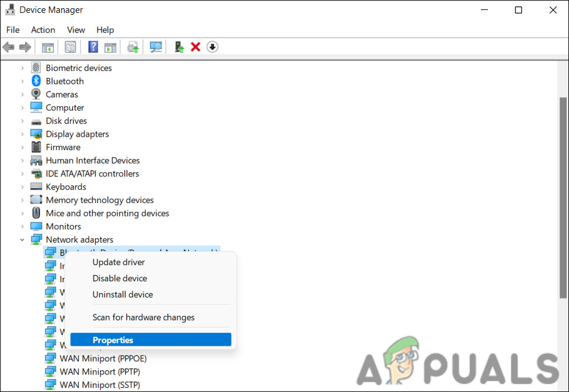Image resolution: width=569 pixels, height=392 pixels.
Task: Open the Help menu
Action: [x=105, y=30]
